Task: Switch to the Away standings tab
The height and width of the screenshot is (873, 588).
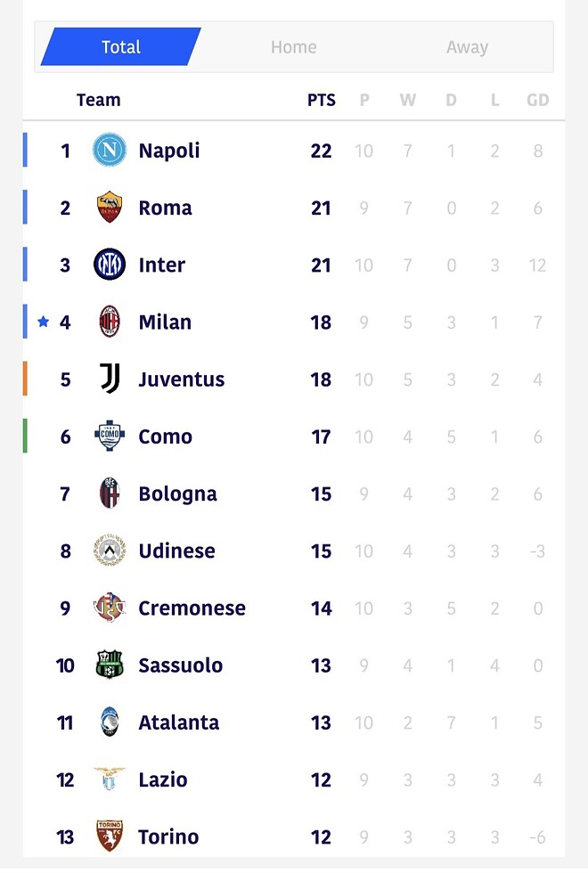Action: pyautogui.click(x=467, y=47)
